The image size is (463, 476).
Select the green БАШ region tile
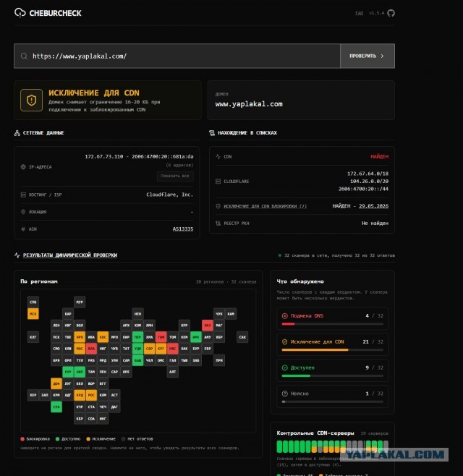pyautogui.click(x=138, y=360)
